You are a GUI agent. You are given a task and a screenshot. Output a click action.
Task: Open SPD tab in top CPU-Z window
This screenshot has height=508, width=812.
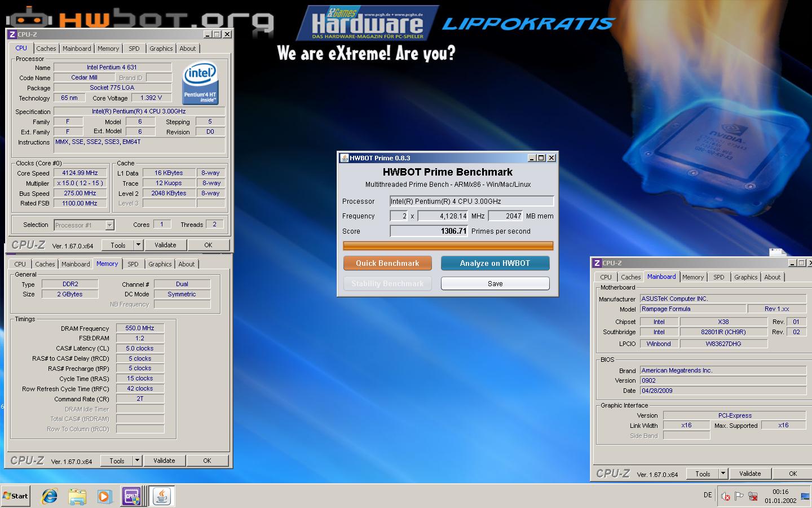tap(134, 49)
